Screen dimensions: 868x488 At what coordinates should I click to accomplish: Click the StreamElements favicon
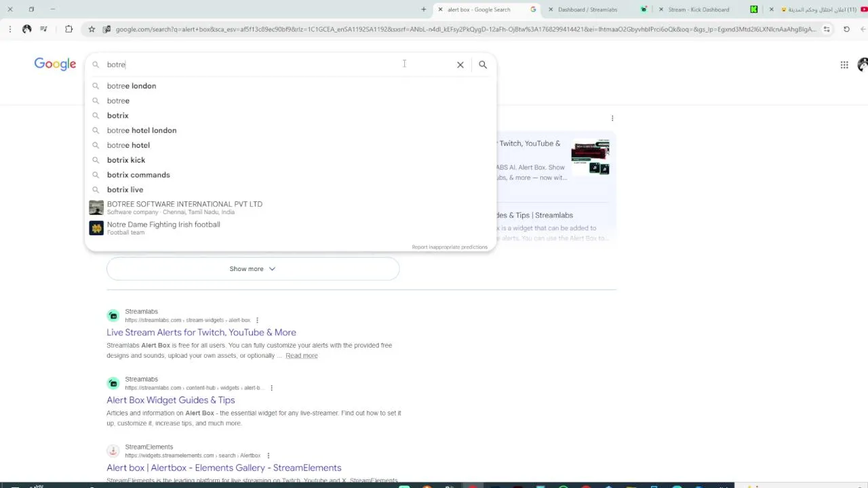113,451
